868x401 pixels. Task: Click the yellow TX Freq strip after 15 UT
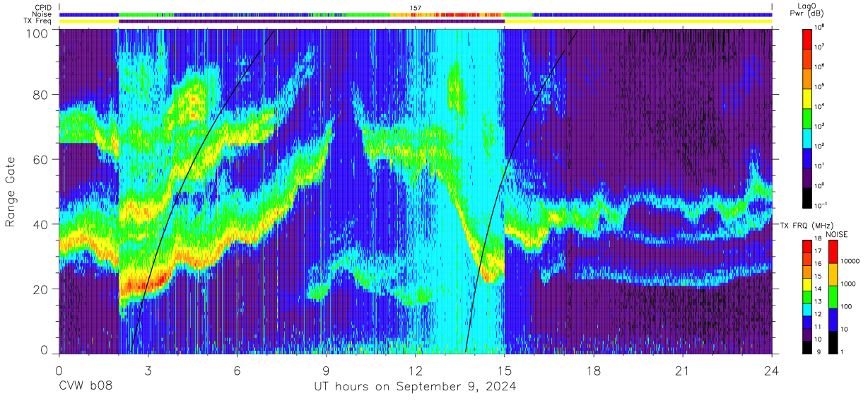point(638,21)
